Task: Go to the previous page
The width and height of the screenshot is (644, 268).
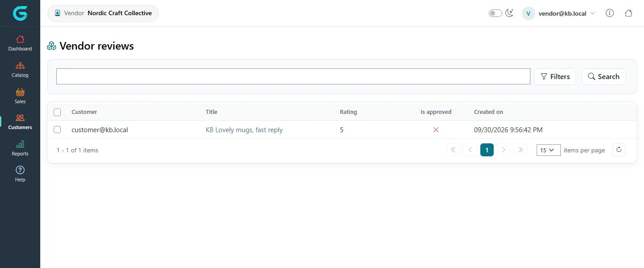Action: 470,150
